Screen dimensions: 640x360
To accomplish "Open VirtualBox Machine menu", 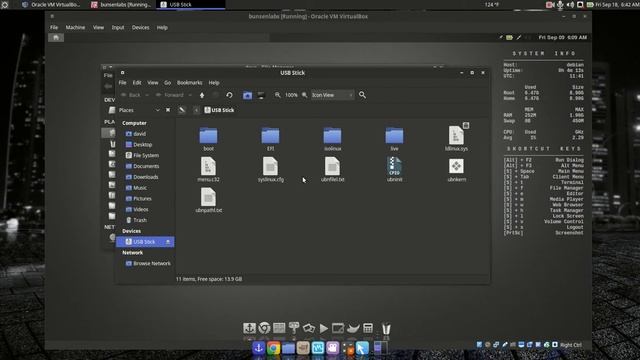I will point(76,27).
